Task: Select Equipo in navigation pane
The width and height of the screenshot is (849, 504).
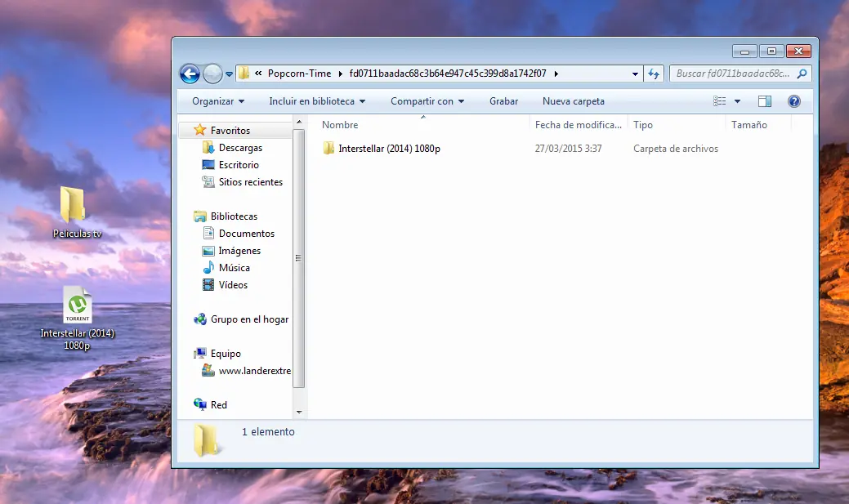Action: point(226,354)
